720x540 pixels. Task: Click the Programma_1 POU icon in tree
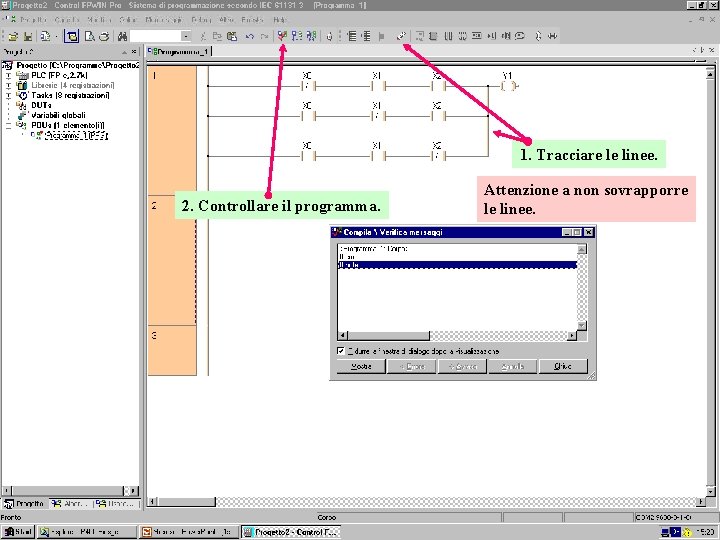point(37,135)
